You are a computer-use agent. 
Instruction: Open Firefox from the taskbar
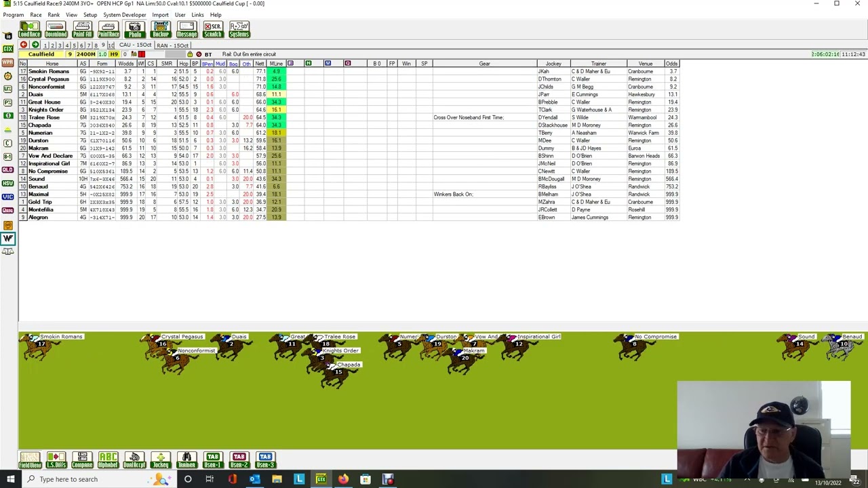pos(343,479)
